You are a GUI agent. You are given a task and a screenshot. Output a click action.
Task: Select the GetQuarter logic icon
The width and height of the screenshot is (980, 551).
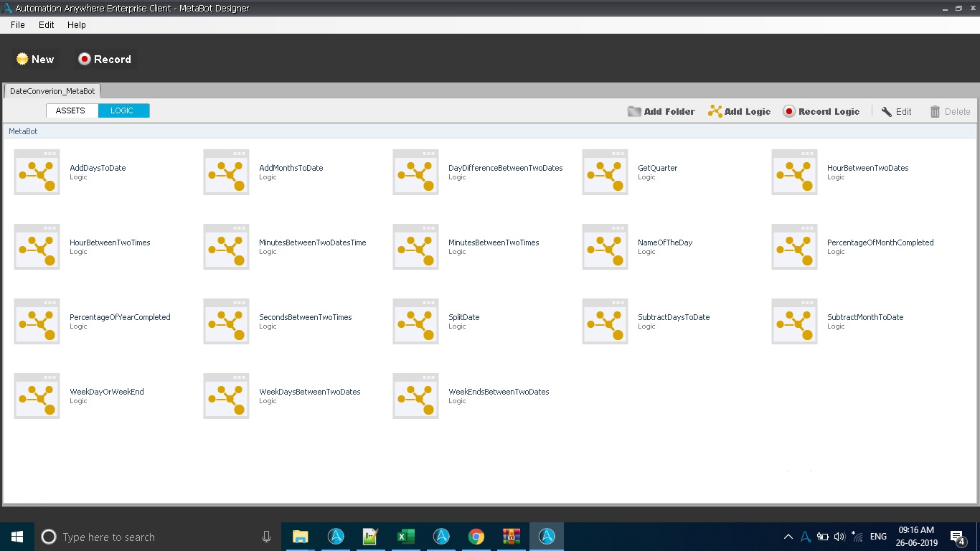(x=605, y=172)
